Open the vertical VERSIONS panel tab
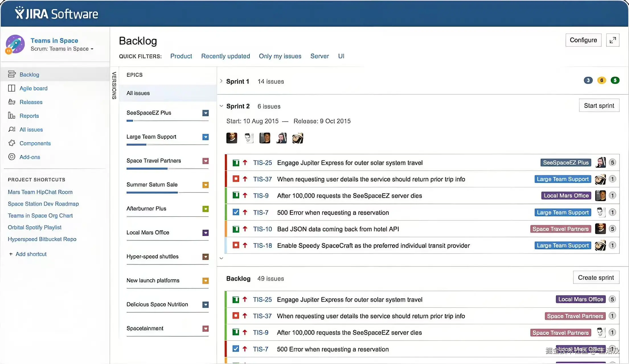 pos(114,85)
